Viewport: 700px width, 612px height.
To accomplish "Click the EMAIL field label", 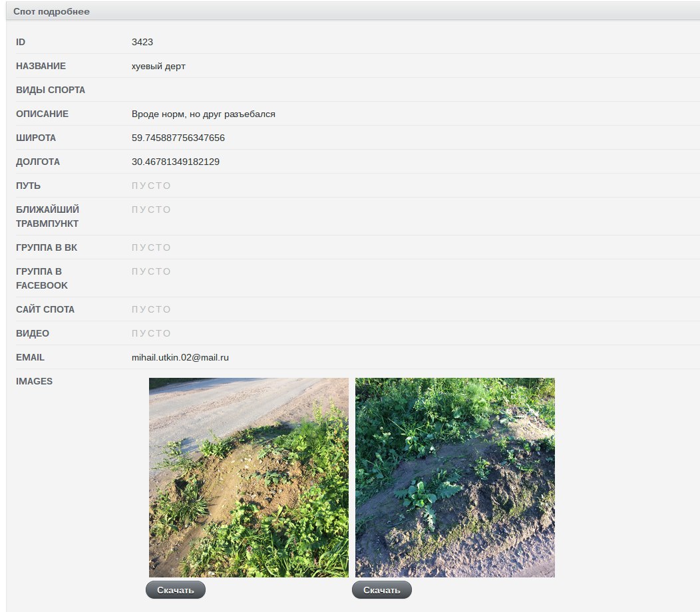I will (x=30, y=357).
